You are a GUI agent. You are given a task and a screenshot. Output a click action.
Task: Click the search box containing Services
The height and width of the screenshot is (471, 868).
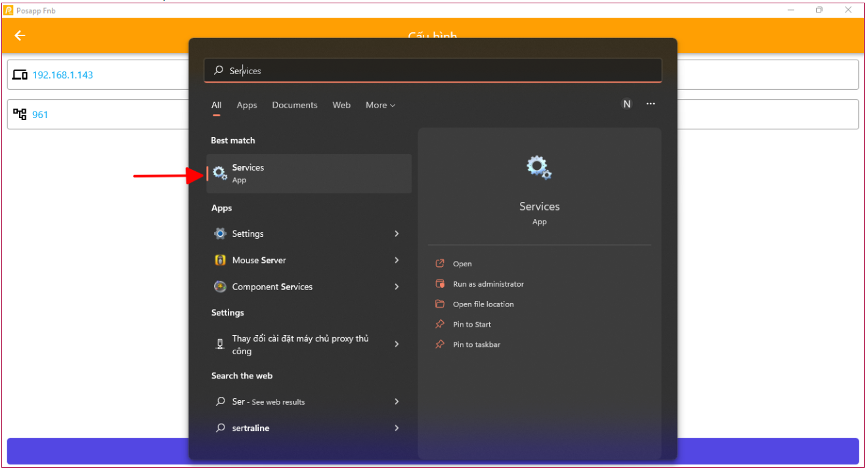[433, 71]
